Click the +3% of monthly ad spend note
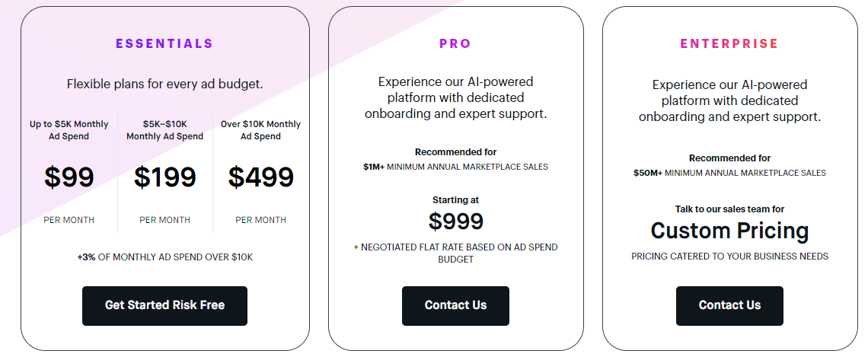 165,257
